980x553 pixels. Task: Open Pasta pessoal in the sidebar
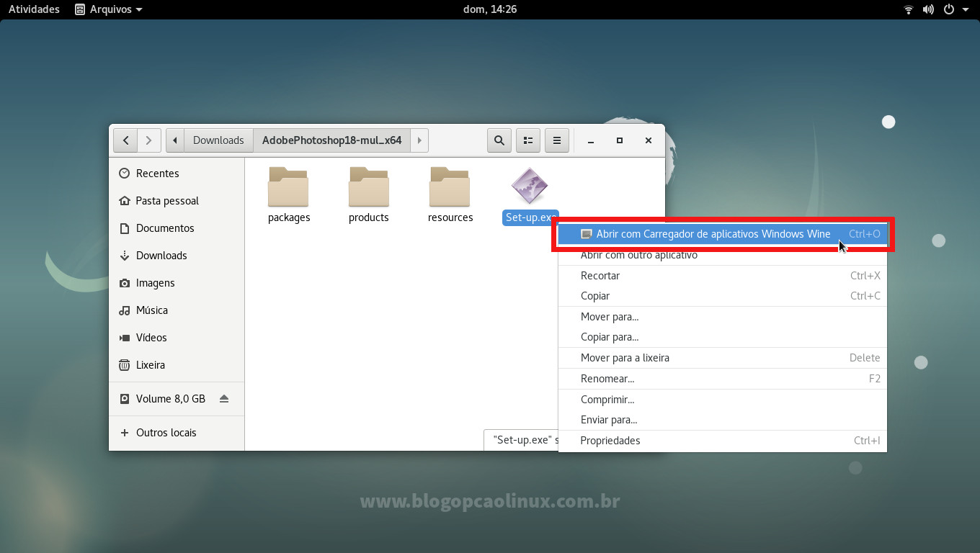[x=177, y=201]
